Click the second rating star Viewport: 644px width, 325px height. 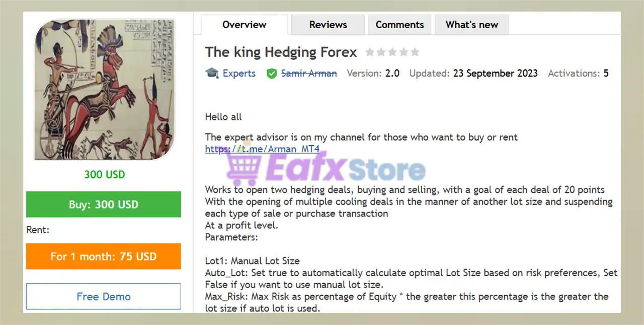(381, 52)
